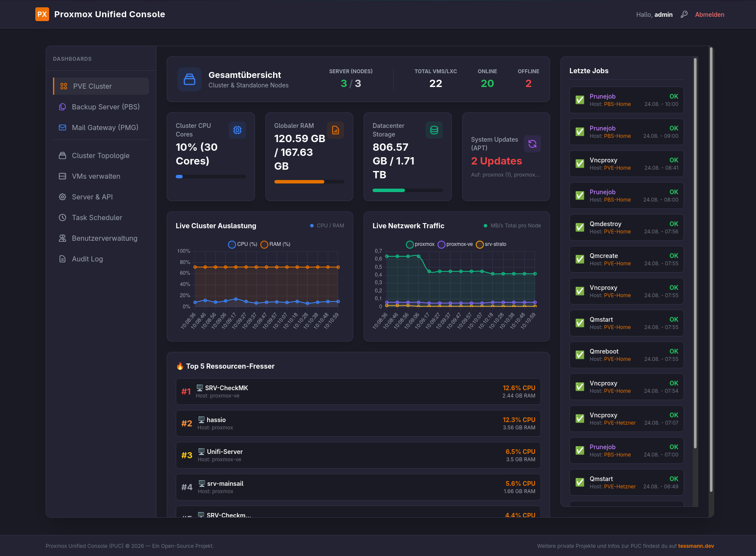The width and height of the screenshot is (756, 556).
Task: Click the Cluster CPU usage progress bar
Action: pyautogui.click(x=211, y=177)
